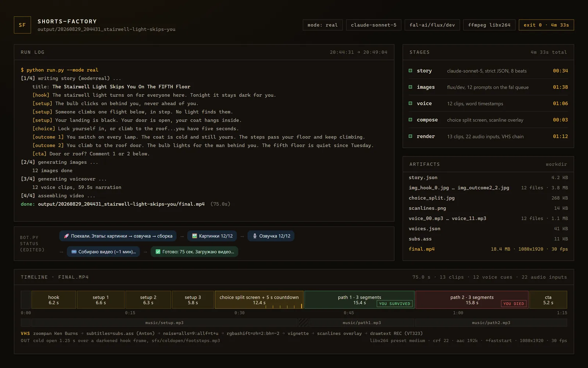This screenshot has height=368, width=588.
Task: Click the [choice] line in run log
Action: (x=136, y=129)
